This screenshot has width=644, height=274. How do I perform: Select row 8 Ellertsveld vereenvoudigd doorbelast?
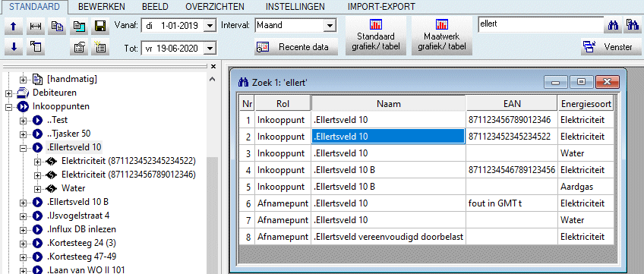pos(426,237)
